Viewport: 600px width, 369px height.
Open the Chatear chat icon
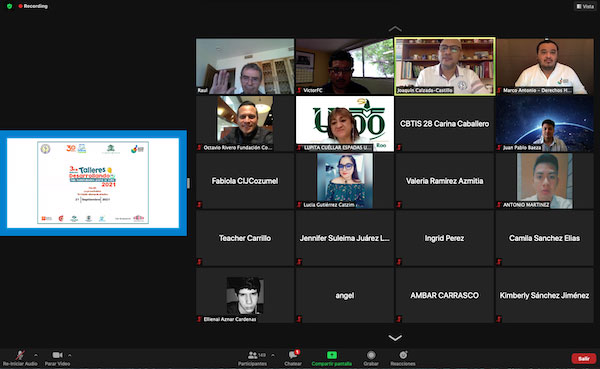(x=293, y=355)
